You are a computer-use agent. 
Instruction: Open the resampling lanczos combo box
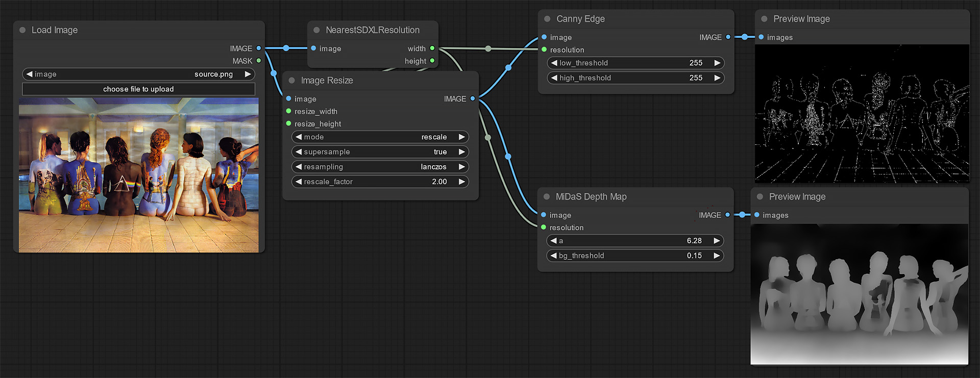(x=380, y=167)
